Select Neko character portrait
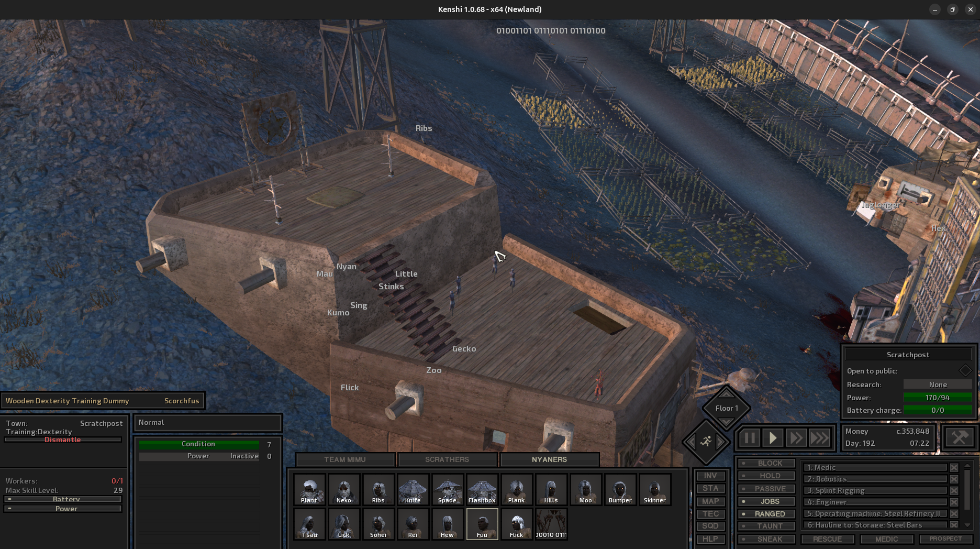 point(344,489)
